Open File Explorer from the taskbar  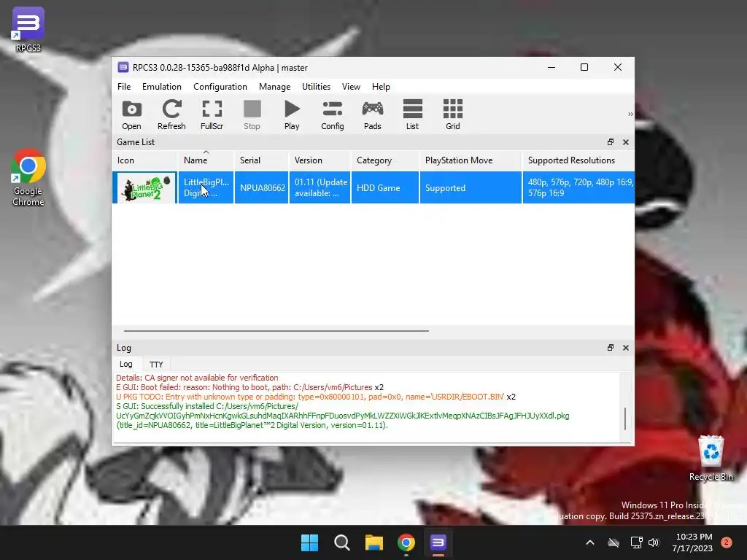coord(374,542)
